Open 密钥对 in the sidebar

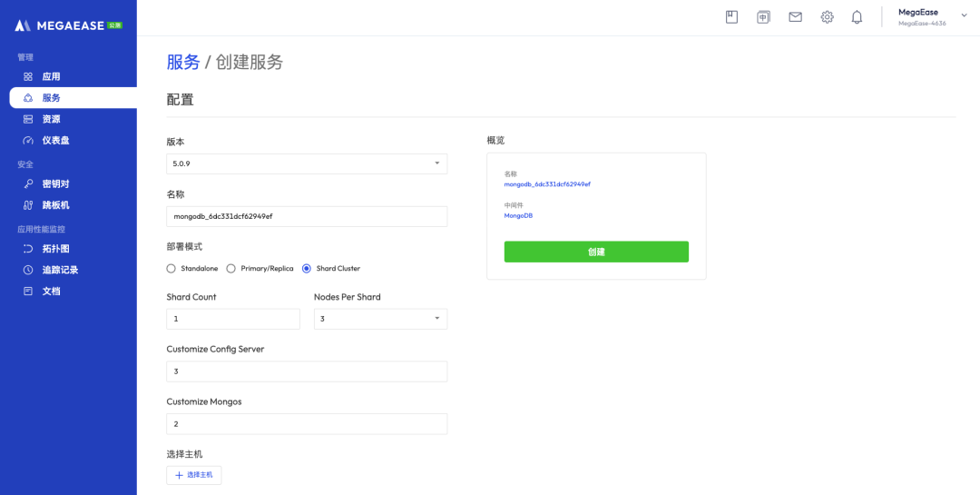pyautogui.click(x=55, y=184)
